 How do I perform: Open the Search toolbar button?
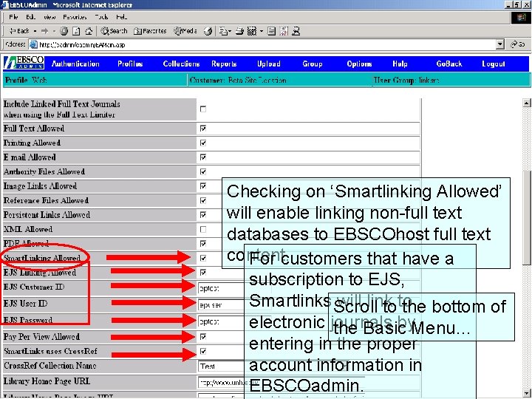click(114, 31)
